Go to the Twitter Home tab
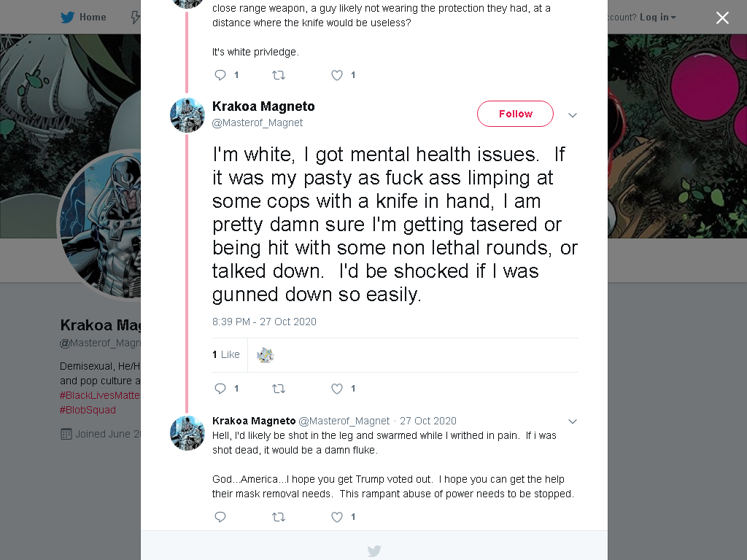The height and width of the screenshot is (560, 747). (x=83, y=17)
